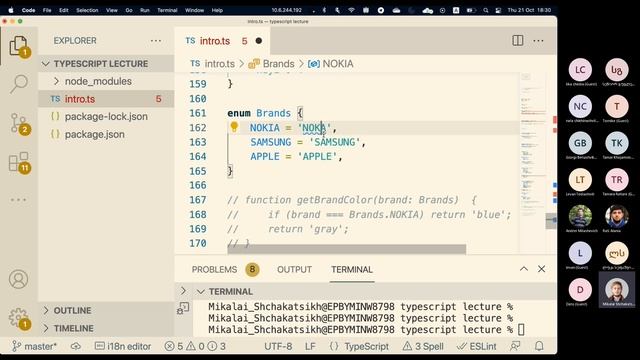This screenshot has width=640, height=360.
Task: Click the Wi-Fi icon in menu bar
Action: click(x=351, y=10)
